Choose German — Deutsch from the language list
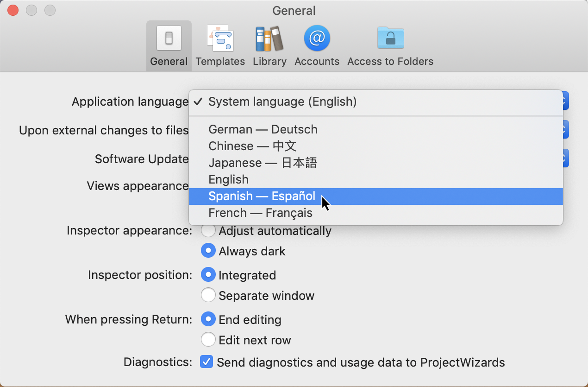Screen dimensions: 588x387 point(263,129)
